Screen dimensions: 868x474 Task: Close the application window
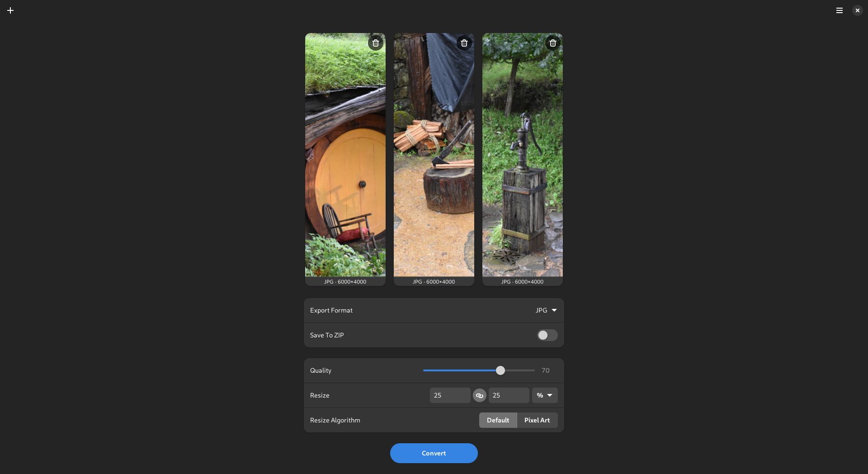point(857,10)
